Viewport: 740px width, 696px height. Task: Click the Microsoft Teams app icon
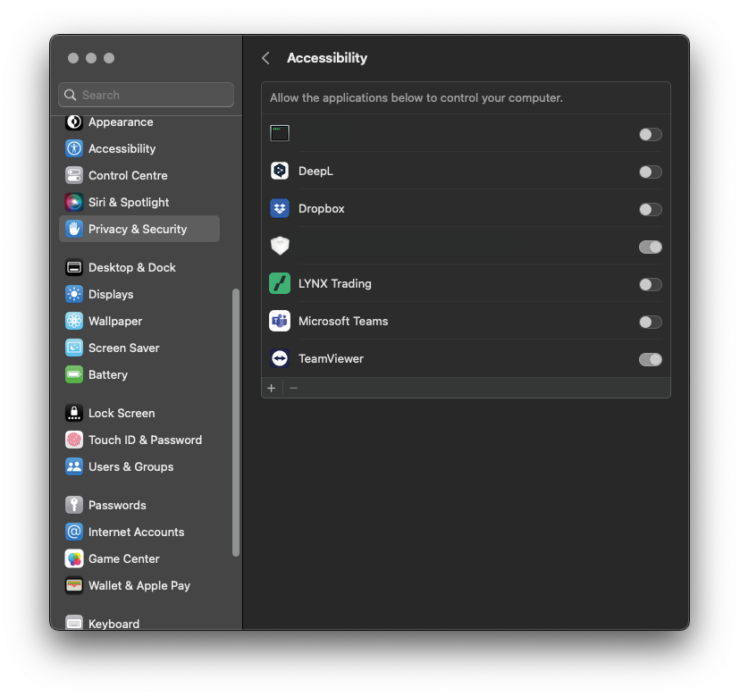(280, 321)
